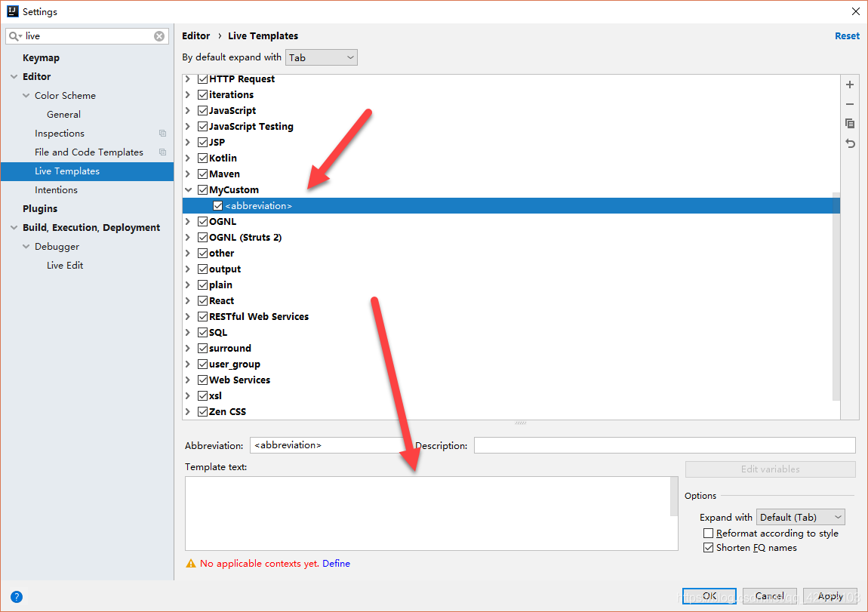Screen dimensions: 868x612
Task: Disable the MyCustom group checkbox
Action: (202, 190)
